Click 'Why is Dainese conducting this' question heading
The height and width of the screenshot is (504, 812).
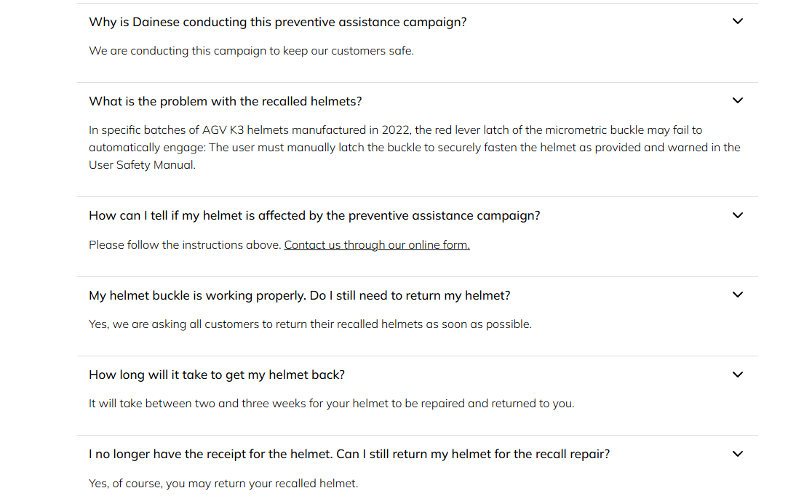click(277, 22)
